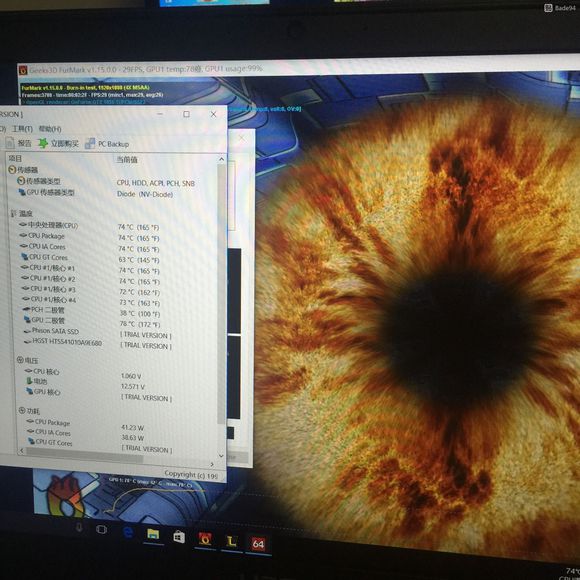The image size is (580, 580).
Task: Click the Phison SATA SSD drive icon
Action: (x=27, y=331)
